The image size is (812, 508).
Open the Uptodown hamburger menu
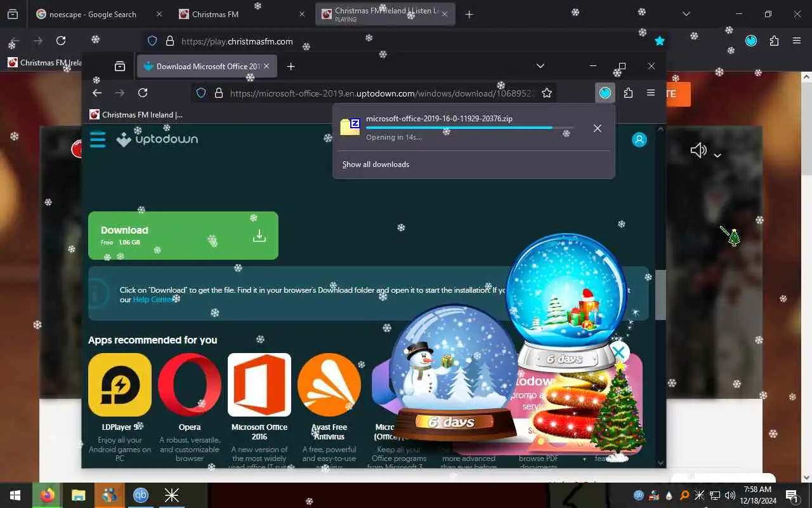(97, 139)
